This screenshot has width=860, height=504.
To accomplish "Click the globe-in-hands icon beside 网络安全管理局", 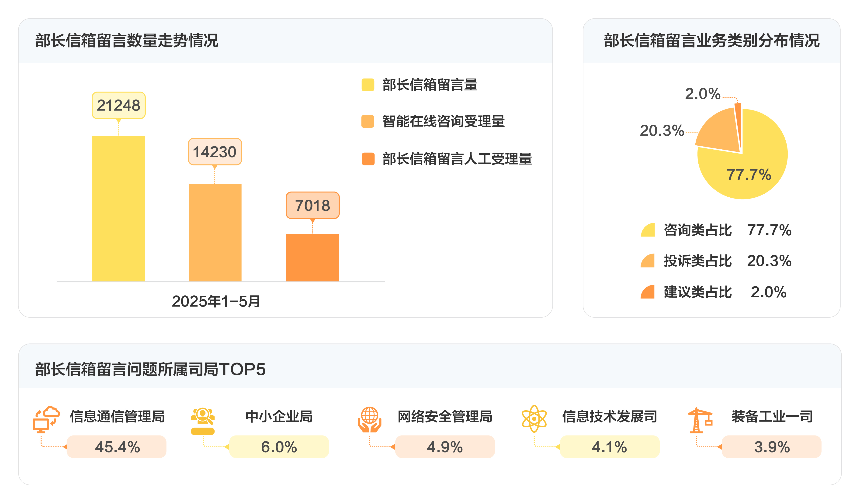I will point(370,419).
